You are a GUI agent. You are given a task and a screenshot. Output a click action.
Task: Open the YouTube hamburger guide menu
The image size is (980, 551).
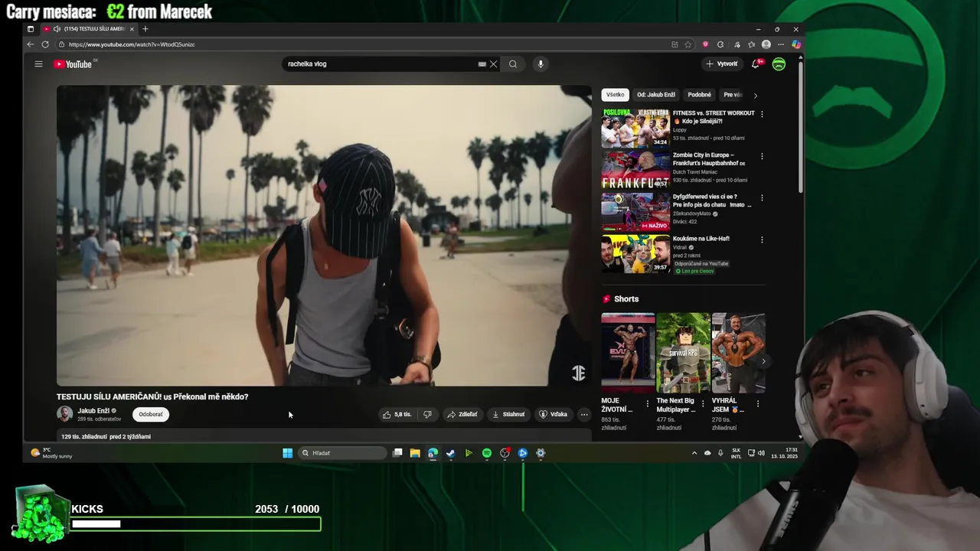coord(38,64)
